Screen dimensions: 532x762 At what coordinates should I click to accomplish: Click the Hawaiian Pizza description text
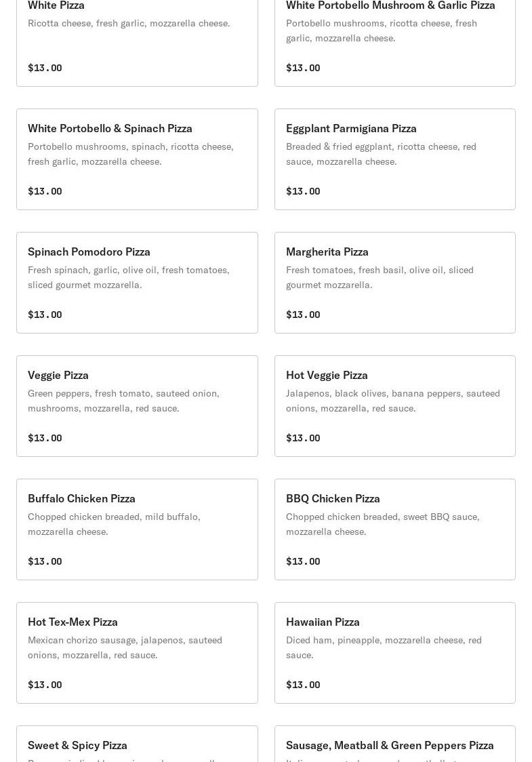(384, 647)
